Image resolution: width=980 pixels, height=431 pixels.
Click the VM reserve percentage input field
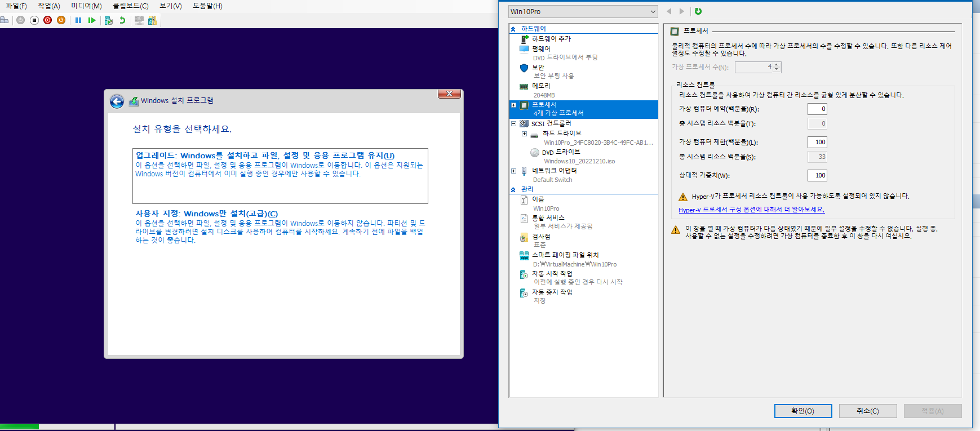817,109
